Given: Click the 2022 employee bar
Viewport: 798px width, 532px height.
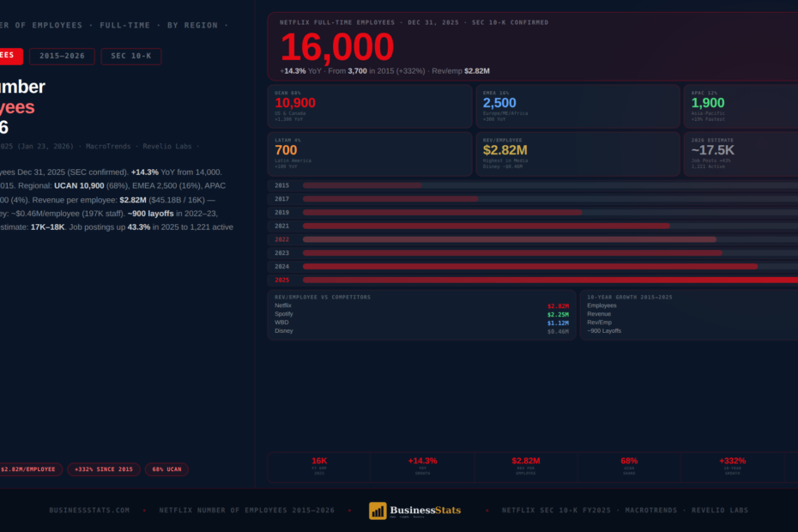Looking at the screenshot, I should 510,239.
